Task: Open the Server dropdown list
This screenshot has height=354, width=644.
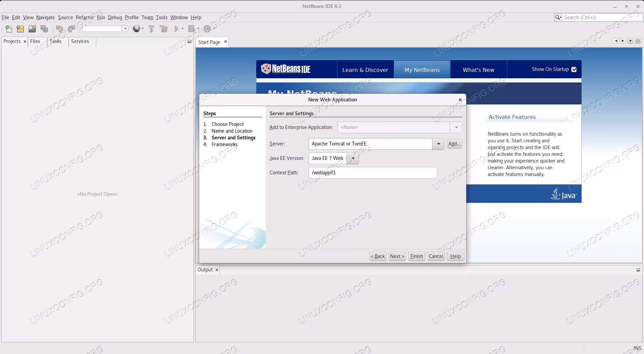Action: pyautogui.click(x=438, y=144)
